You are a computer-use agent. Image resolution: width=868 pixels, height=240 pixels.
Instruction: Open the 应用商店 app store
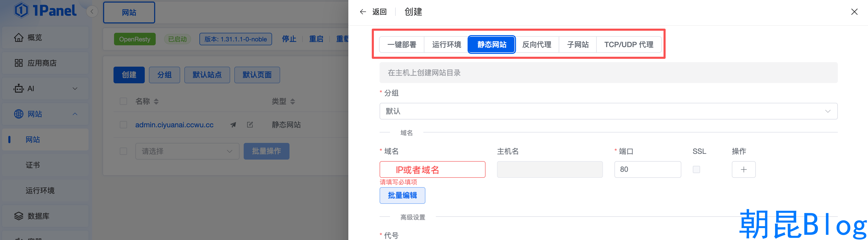pos(45,63)
